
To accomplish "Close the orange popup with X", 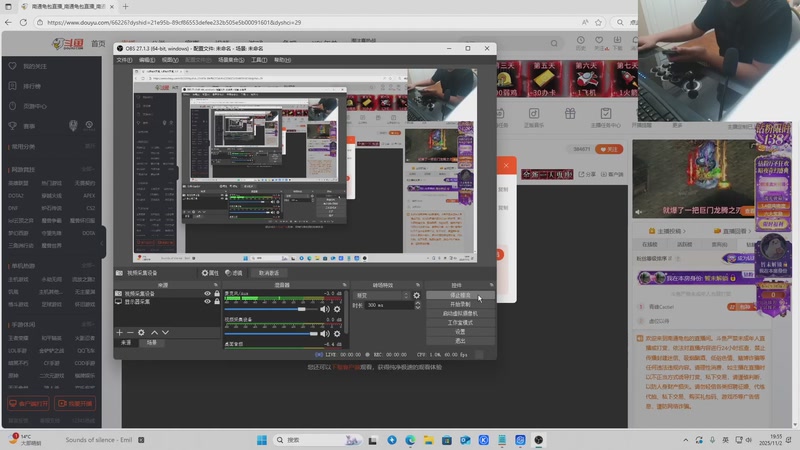I will [x=506, y=165].
